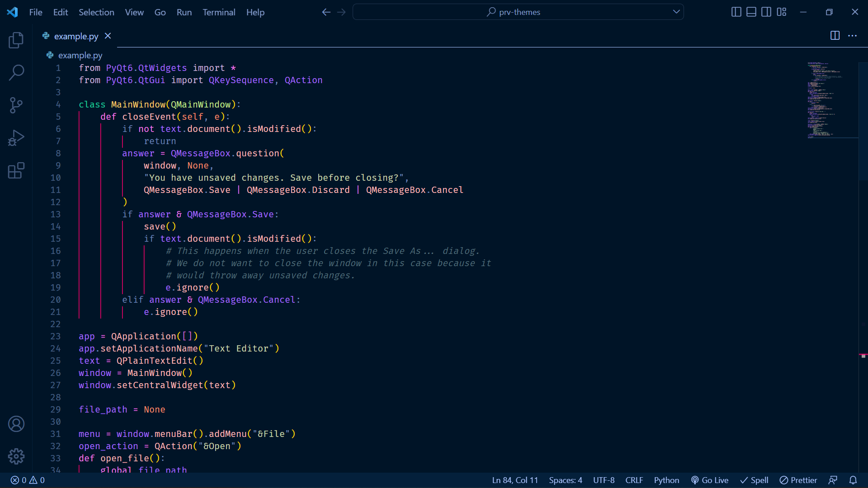
Task: Toggle the primary side bar layout button
Action: [736, 12]
